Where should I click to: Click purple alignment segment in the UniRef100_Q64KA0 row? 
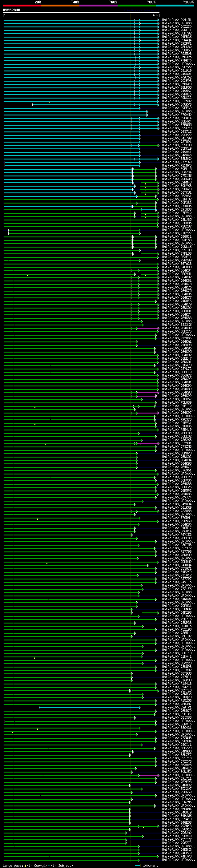[148, 328]
